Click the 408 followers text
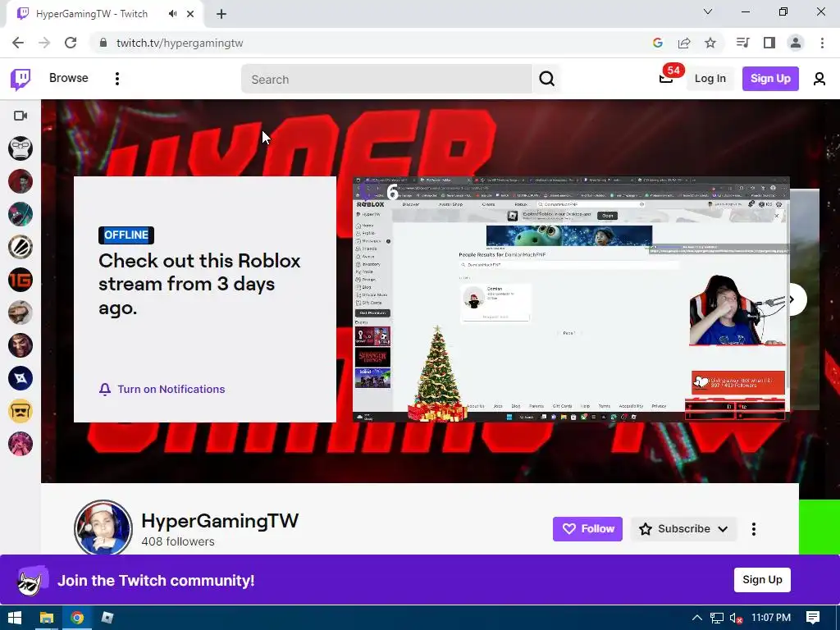Viewport: 840px width, 630px height. point(178,541)
